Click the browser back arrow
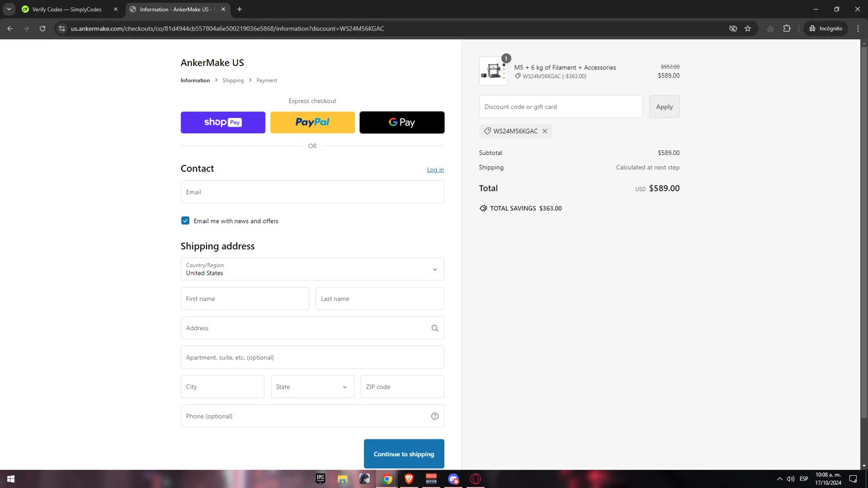This screenshot has height=488, width=868. tap(10, 28)
